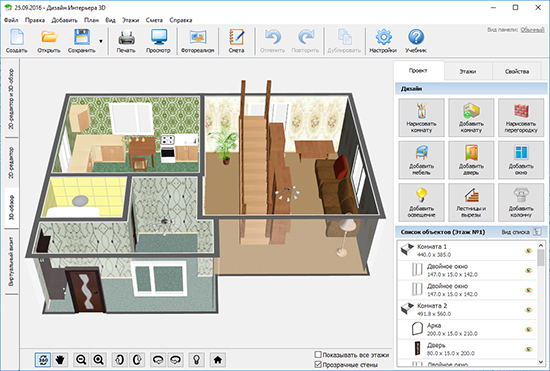Image resolution: width=550 pixels, height=371 pixels.
Task: Select the 2D-редактор и 3D-обзор vertical tab
Action: click(x=11, y=99)
